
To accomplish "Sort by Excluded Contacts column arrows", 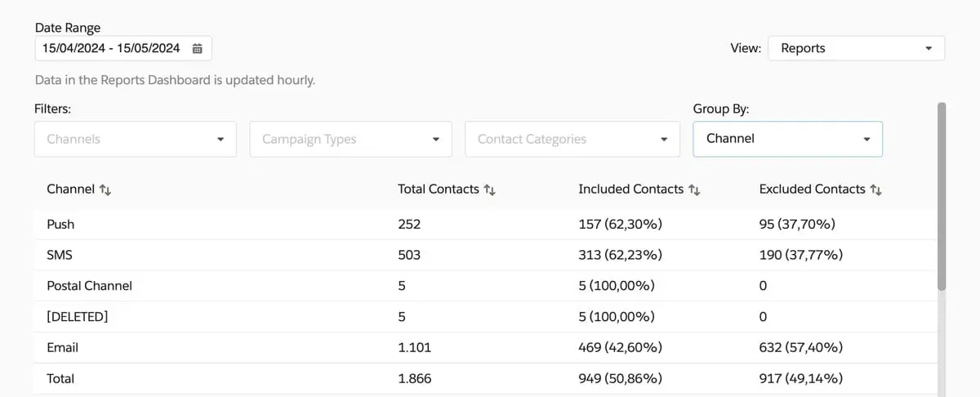I will point(875,190).
